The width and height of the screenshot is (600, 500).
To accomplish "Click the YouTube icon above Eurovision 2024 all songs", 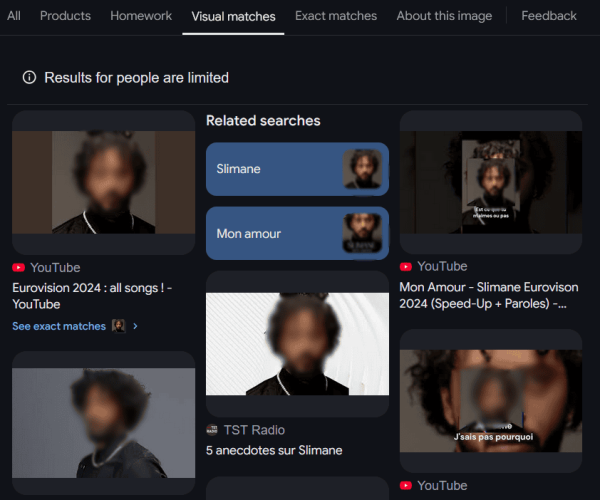I will pyautogui.click(x=18, y=267).
